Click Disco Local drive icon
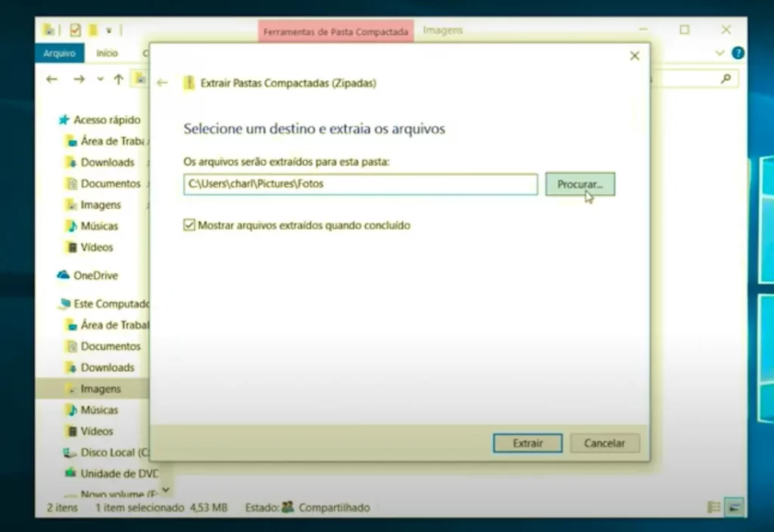 tap(70, 453)
